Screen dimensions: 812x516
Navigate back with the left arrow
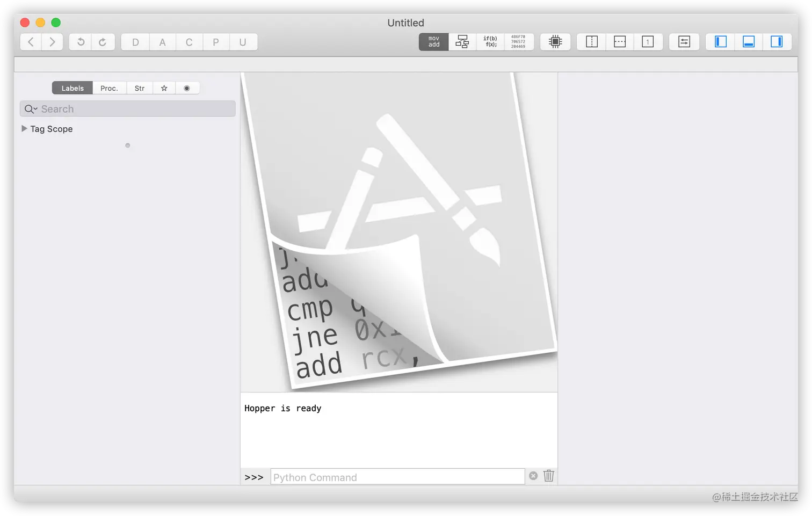[x=31, y=42]
